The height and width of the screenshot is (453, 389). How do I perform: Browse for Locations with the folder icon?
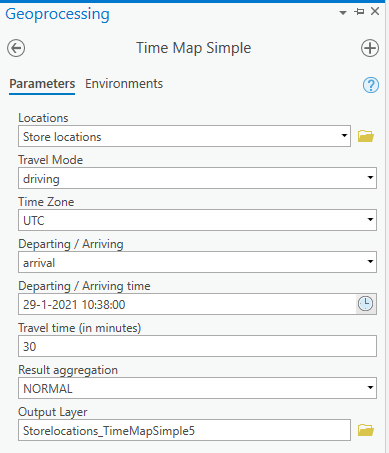(366, 136)
